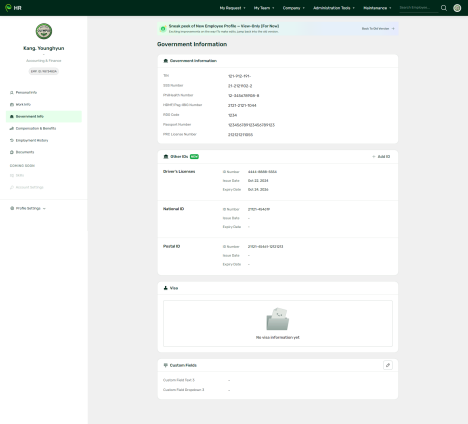The image size is (468, 424).
Task: Expand the Profile Settings dropdown
Action: pos(28,208)
